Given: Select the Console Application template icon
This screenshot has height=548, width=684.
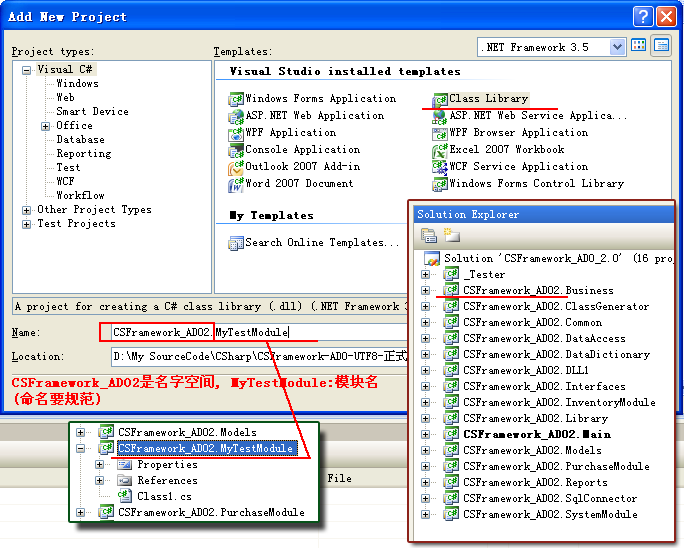Looking at the screenshot, I should point(236,150).
